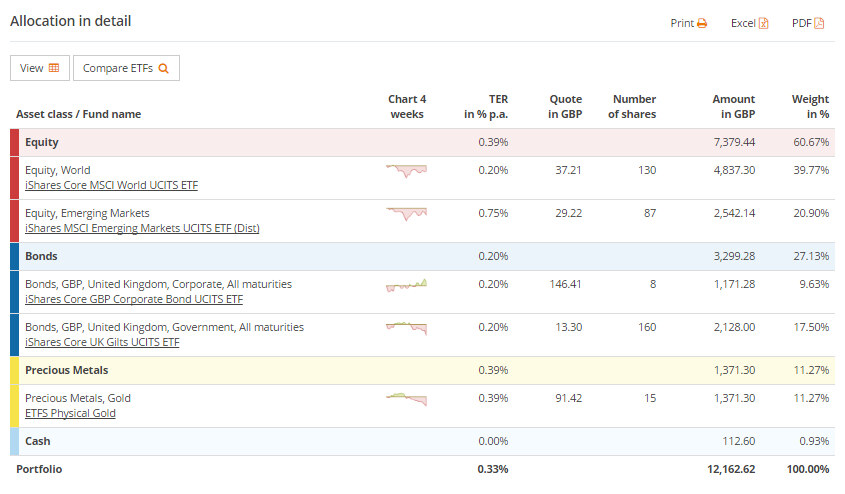
Task: Select the Precious Metals category row
Action: [200, 370]
